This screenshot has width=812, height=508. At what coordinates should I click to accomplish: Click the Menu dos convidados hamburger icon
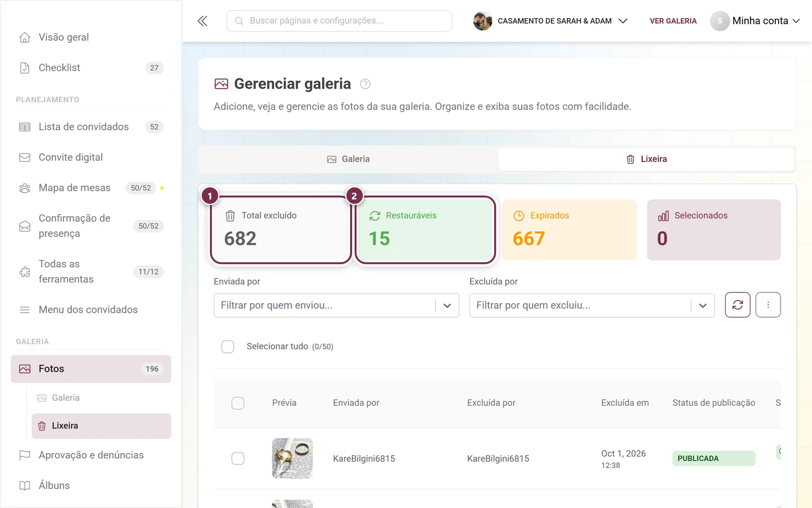tap(25, 310)
